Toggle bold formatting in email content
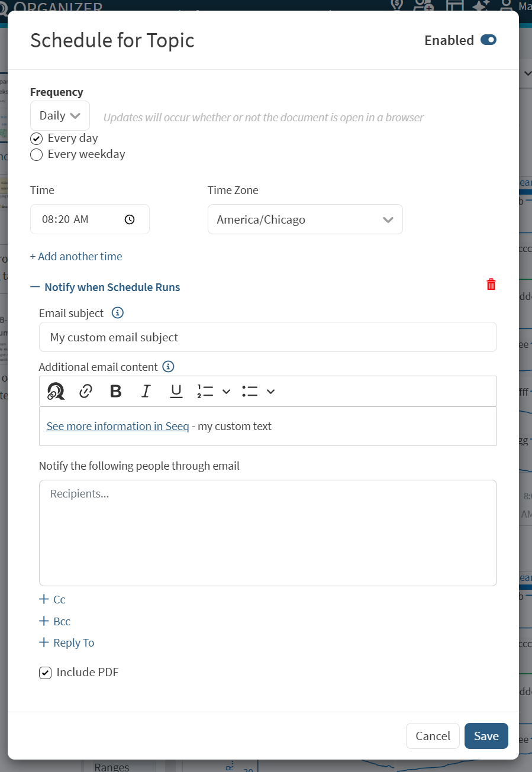 point(116,391)
